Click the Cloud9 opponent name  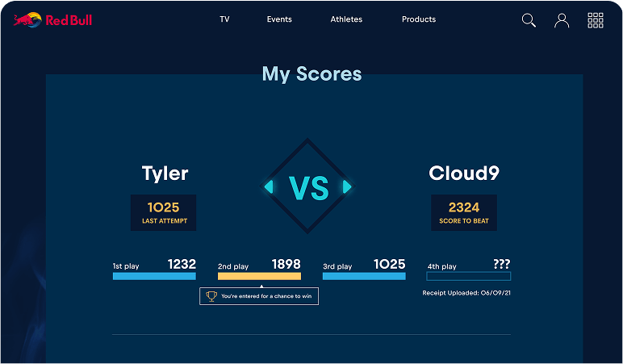464,174
